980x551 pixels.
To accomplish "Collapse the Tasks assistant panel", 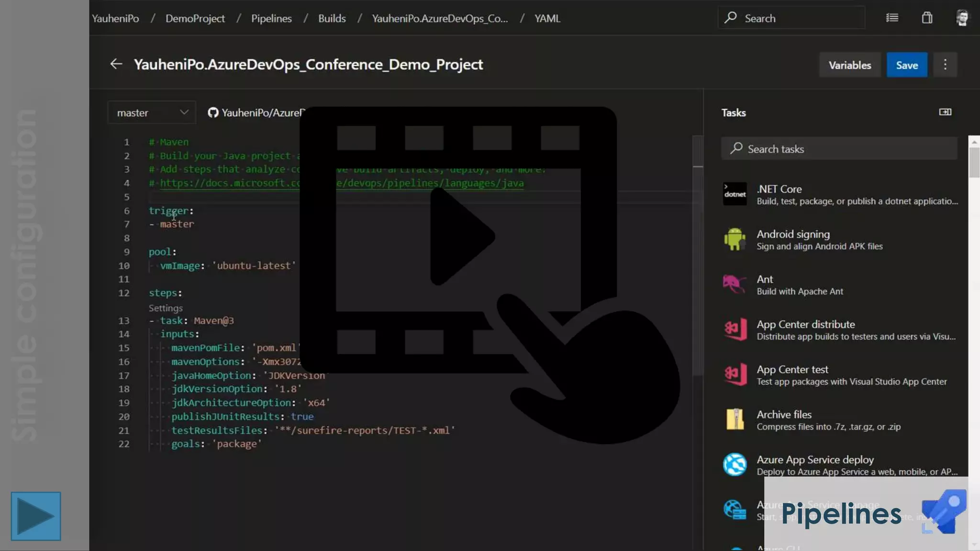I will coord(945,112).
